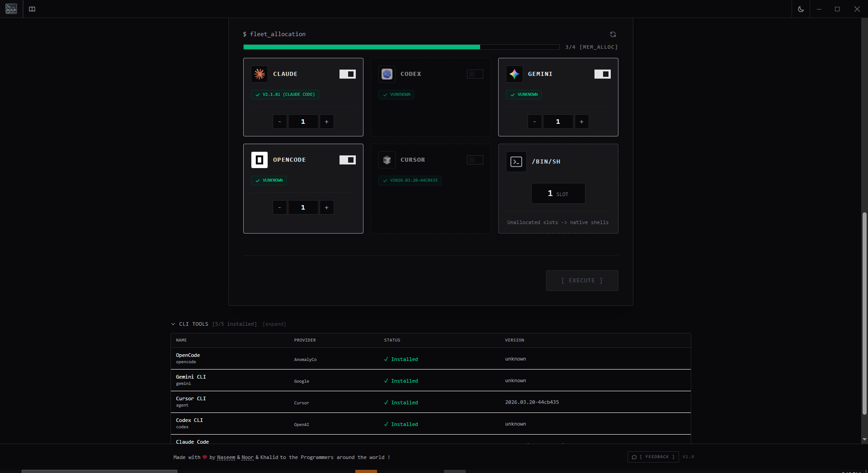The height and width of the screenshot is (473, 868).
Task: Click the Claude V2.1.81 version badge
Action: [285, 94]
